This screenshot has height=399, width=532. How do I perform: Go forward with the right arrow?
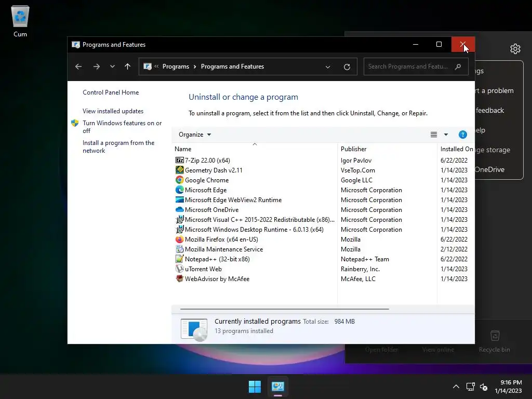coord(96,66)
